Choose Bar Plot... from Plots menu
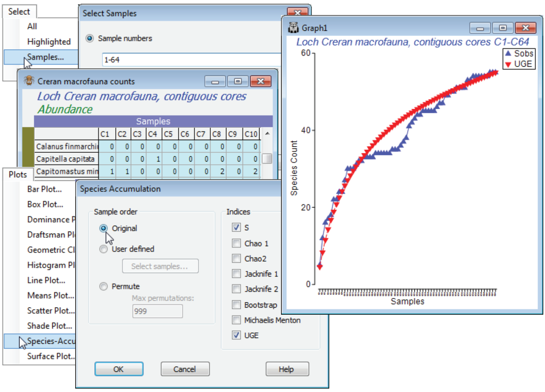This screenshot has height=392, width=545. pos(44,189)
